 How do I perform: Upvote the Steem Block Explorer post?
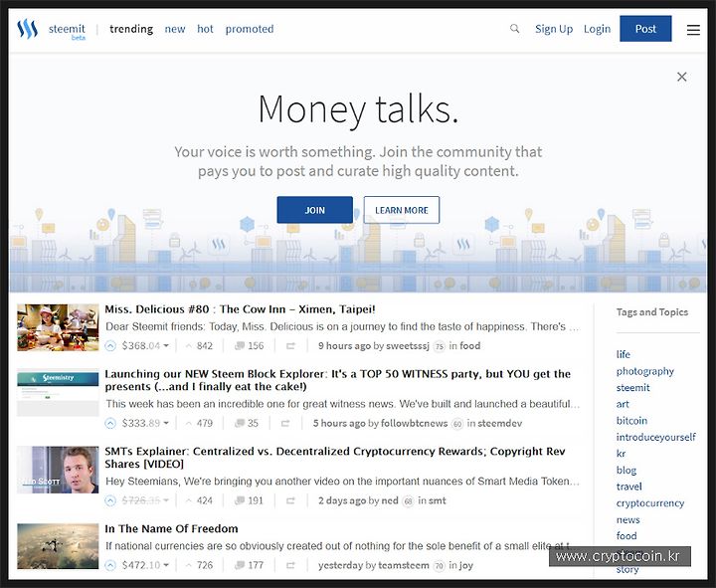pos(110,424)
